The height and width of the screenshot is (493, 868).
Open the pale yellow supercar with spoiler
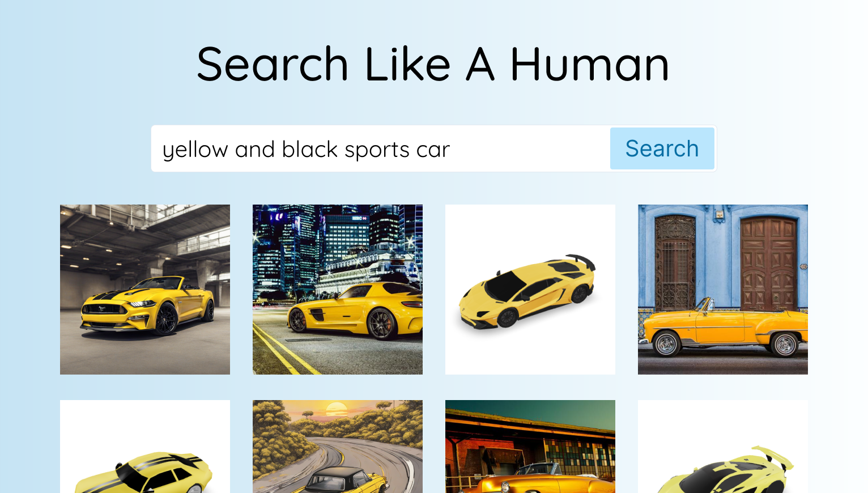click(723, 447)
